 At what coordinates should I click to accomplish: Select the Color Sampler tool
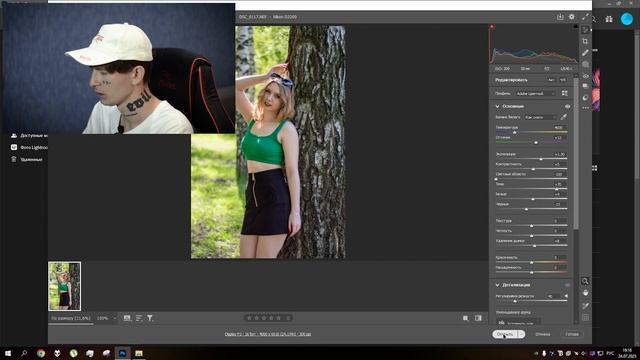pos(585,305)
